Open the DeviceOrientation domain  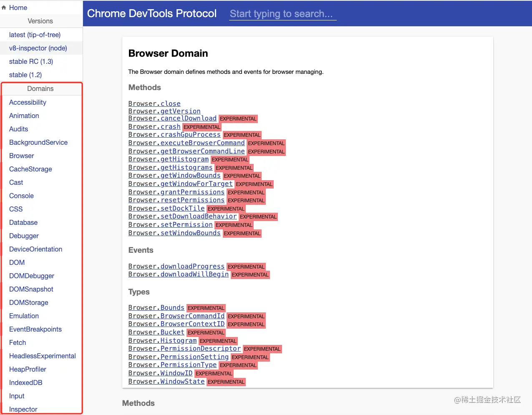click(x=35, y=249)
